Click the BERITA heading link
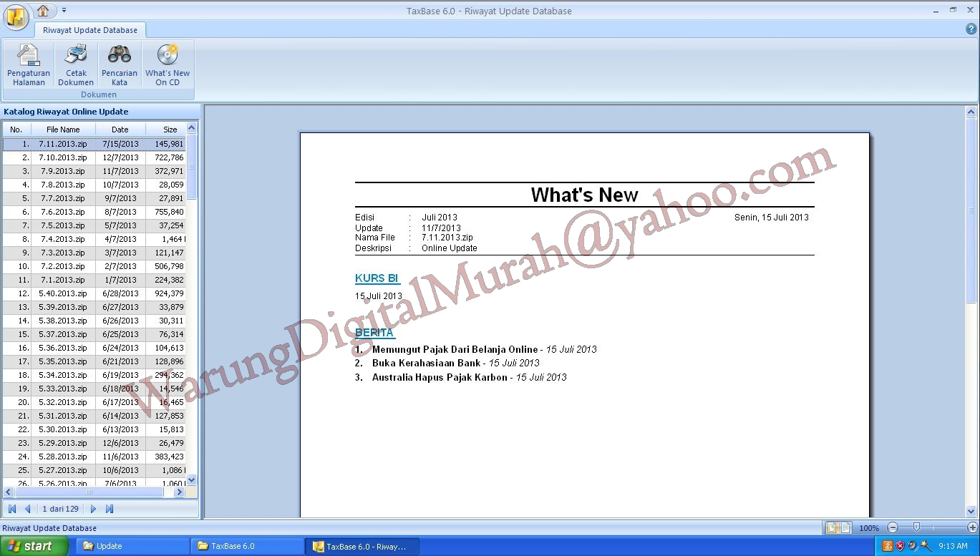The image size is (980, 556). point(374,333)
